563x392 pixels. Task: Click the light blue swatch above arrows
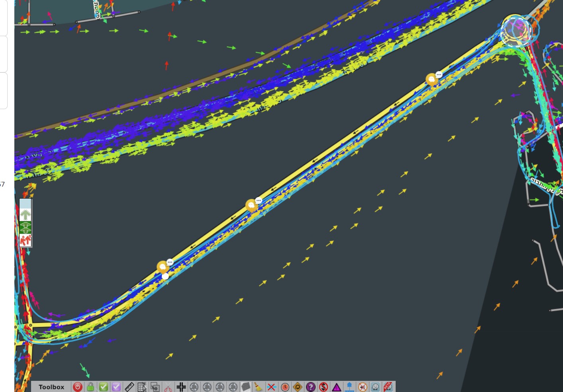point(26,204)
